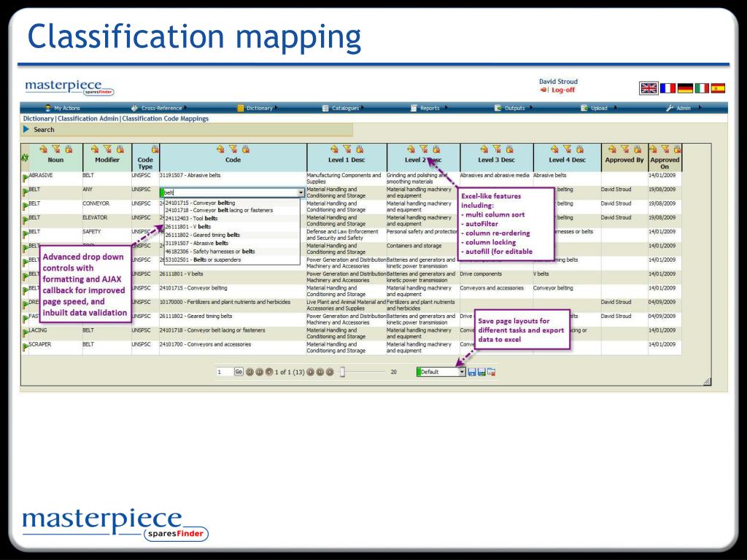
Task: Sort by Level 2 Desc icon
Action: coord(411,149)
